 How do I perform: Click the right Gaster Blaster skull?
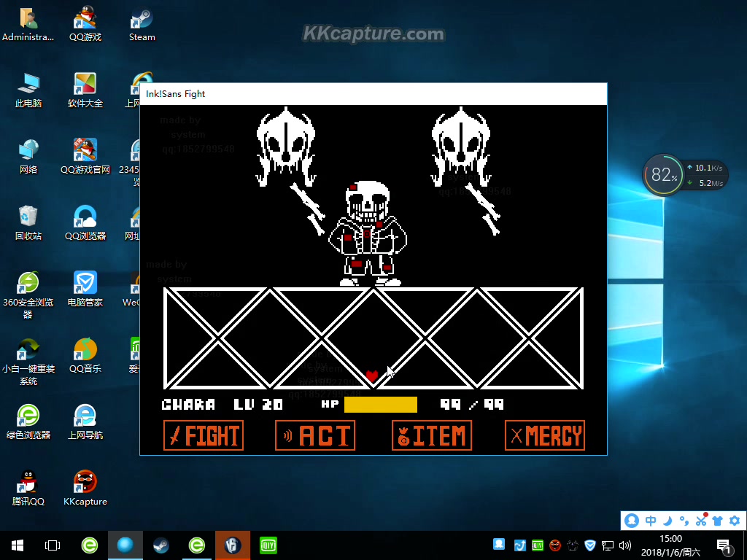(x=461, y=147)
